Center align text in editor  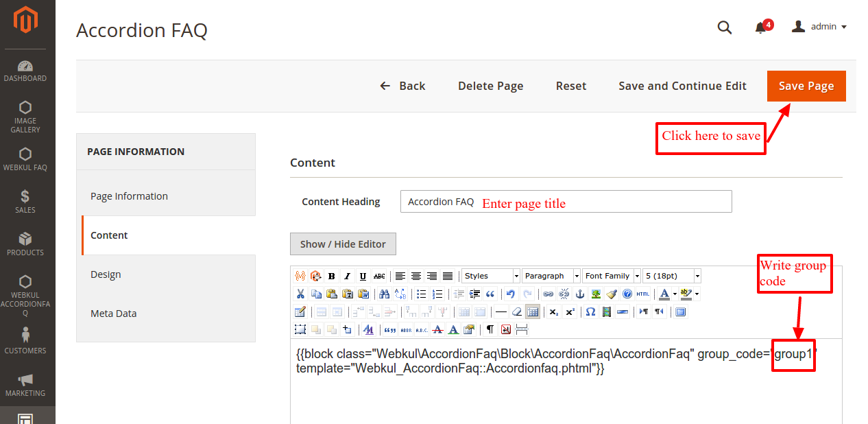[415, 276]
